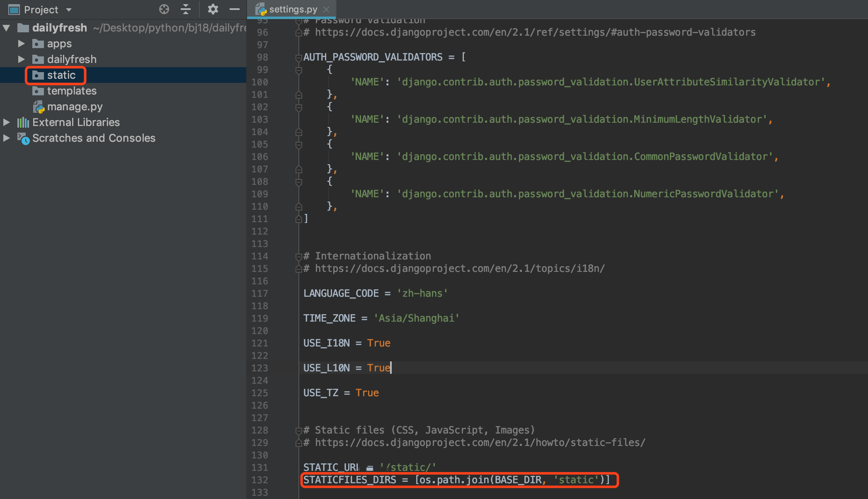Toggle fold marker at Static files comment
Screen dimensions: 868x499
tap(298, 431)
